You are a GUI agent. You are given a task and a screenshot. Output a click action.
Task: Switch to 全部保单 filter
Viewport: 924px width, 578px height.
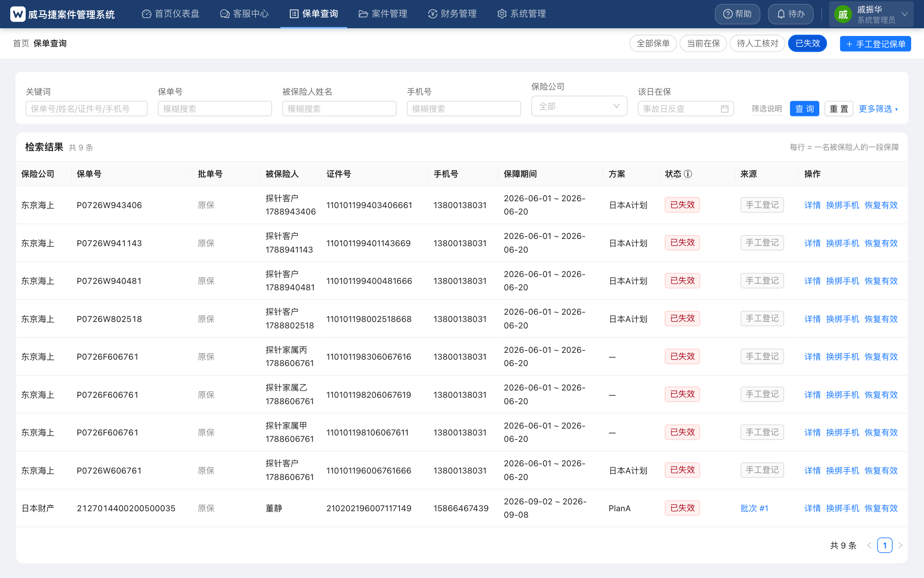tap(653, 43)
